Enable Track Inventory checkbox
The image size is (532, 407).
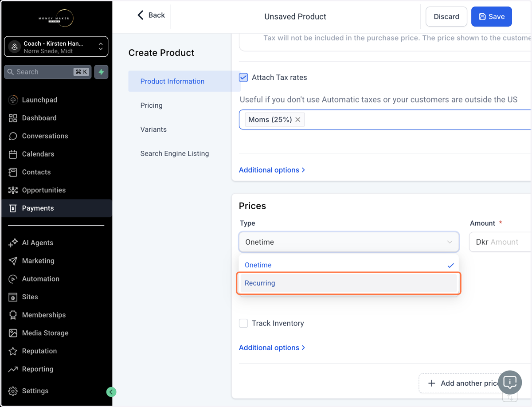(x=243, y=323)
